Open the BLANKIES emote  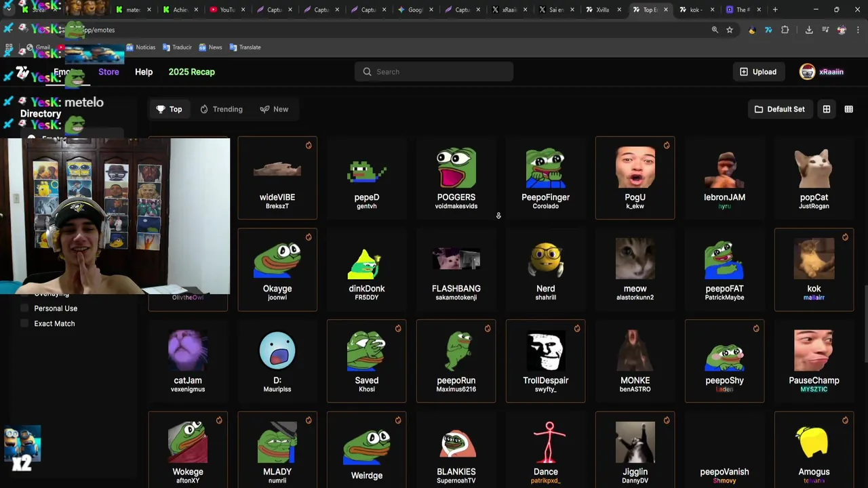[x=456, y=450]
